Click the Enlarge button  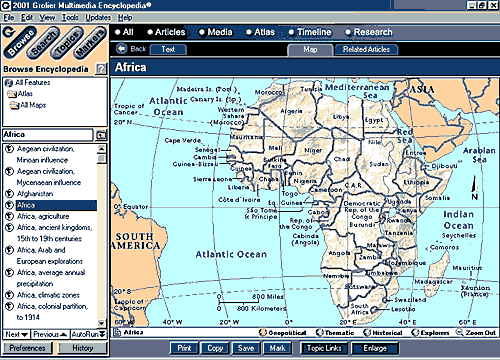(375, 348)
